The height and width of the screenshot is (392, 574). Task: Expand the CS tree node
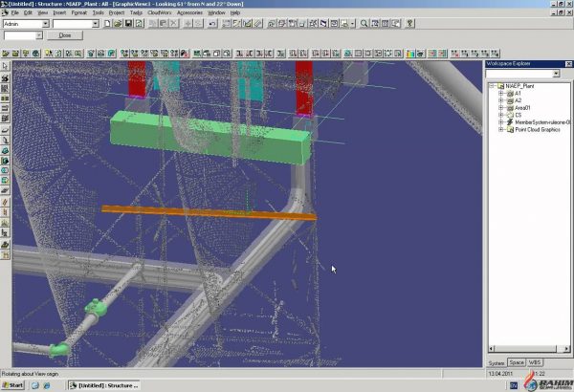tap(501, 115)
